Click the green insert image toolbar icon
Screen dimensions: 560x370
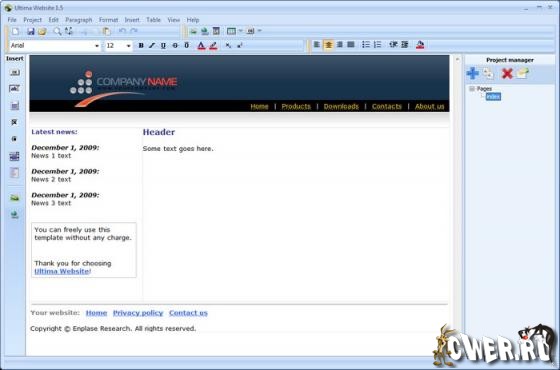click(193, 31)
